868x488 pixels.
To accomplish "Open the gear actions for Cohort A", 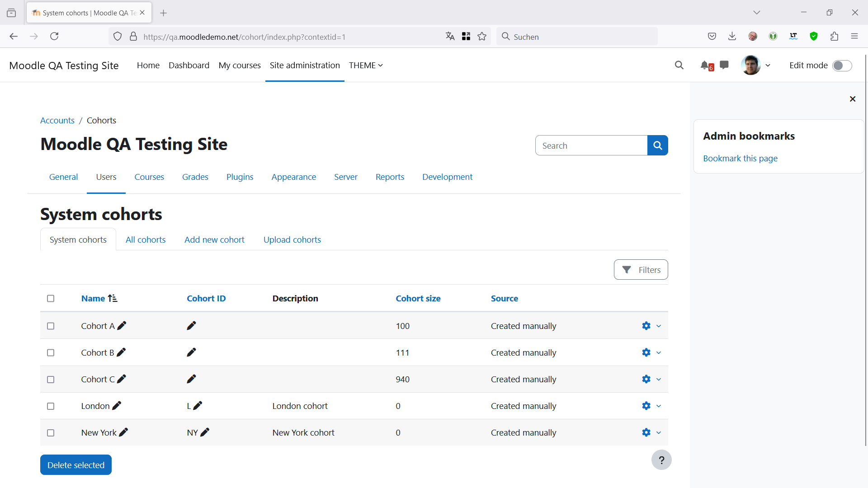I will [x=646, y=326].
